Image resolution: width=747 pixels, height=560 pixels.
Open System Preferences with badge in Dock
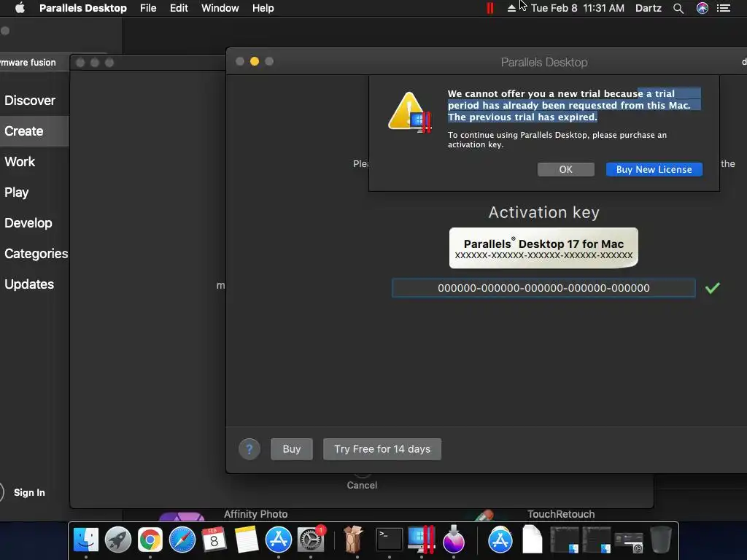point(311,540)
